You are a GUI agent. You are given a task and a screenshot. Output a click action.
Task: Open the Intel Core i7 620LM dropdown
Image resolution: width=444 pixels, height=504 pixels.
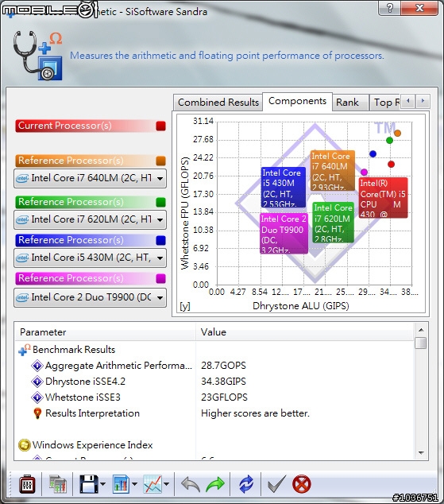point(91,219)
